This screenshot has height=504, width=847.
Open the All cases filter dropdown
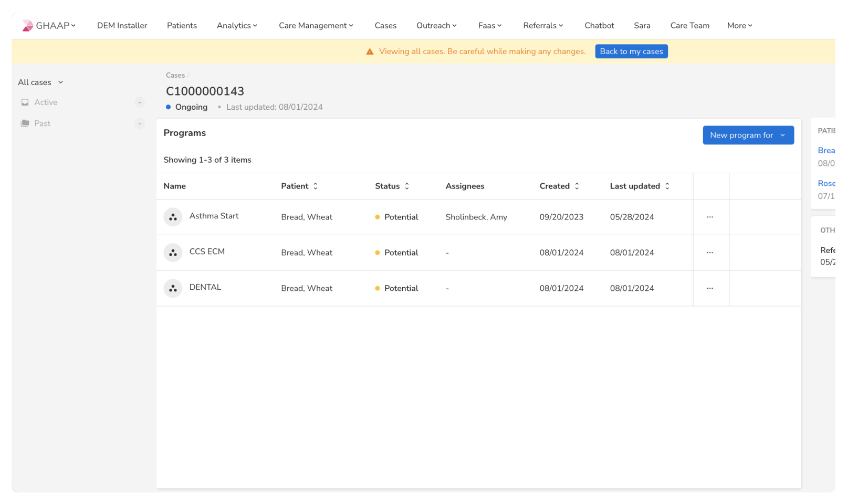(41, 82)
